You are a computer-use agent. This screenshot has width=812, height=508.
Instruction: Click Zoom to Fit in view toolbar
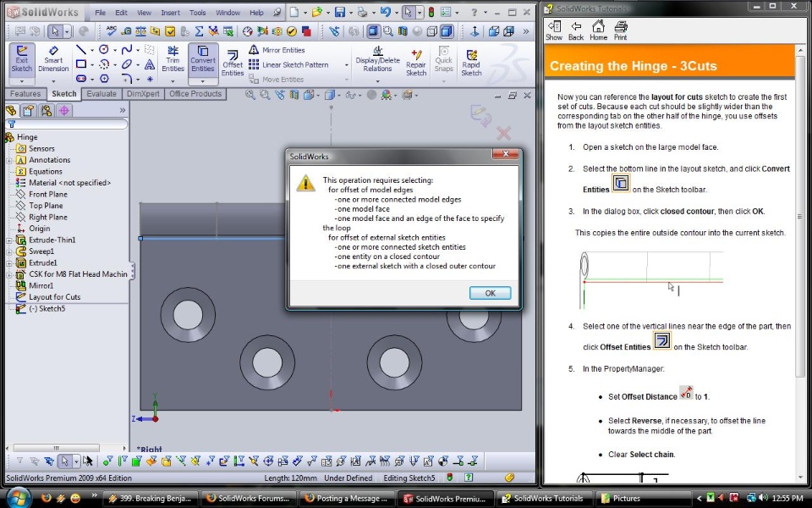tap(250, 95)
